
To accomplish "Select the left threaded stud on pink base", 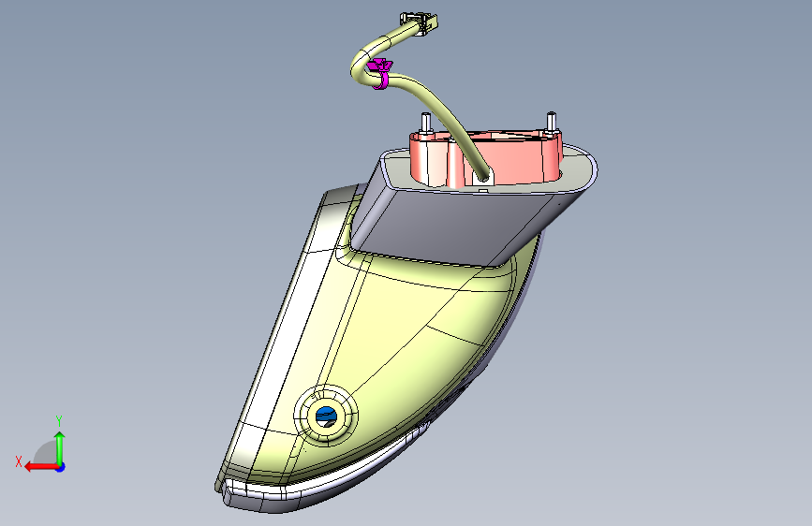I will (x=426, y=123).
